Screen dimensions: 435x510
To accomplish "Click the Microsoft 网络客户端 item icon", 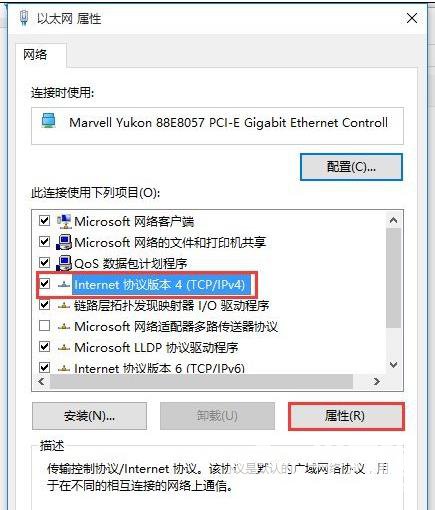I will [x=64, y=221].
